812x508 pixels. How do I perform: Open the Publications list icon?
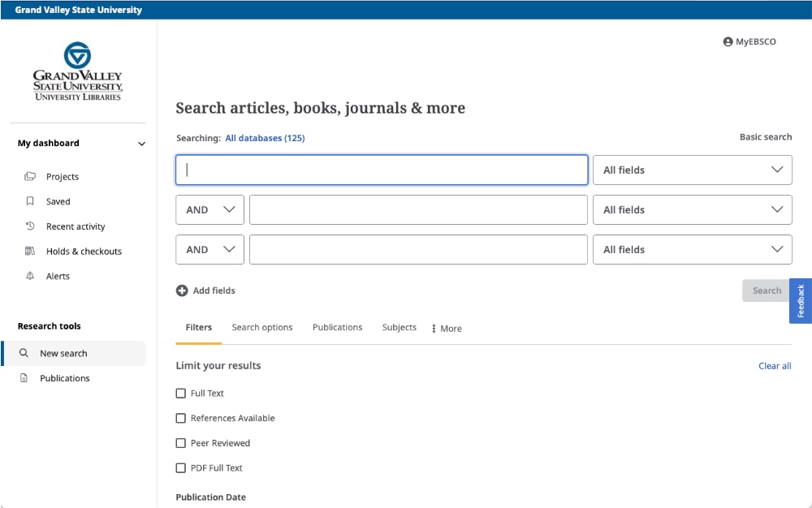click(x=24, y=378)
